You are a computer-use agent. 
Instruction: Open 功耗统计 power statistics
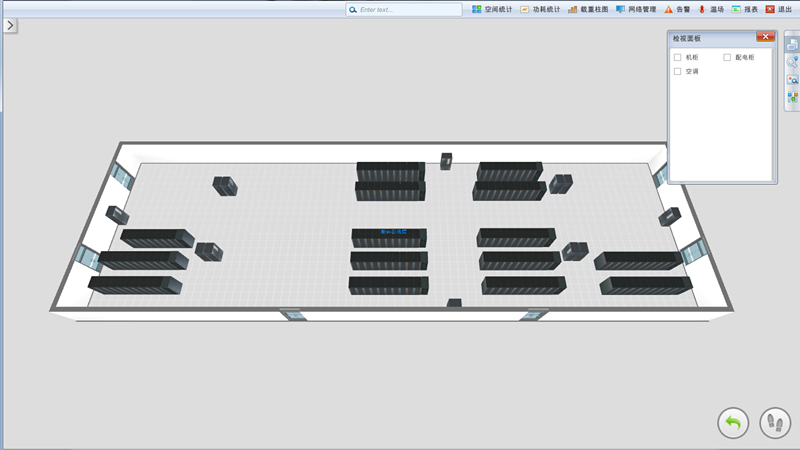(540, 9)
